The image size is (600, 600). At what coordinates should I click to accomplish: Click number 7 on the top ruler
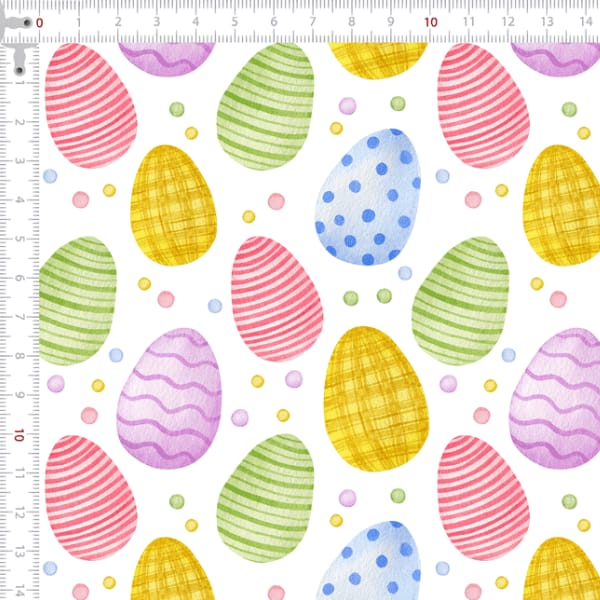click(313, 22)
